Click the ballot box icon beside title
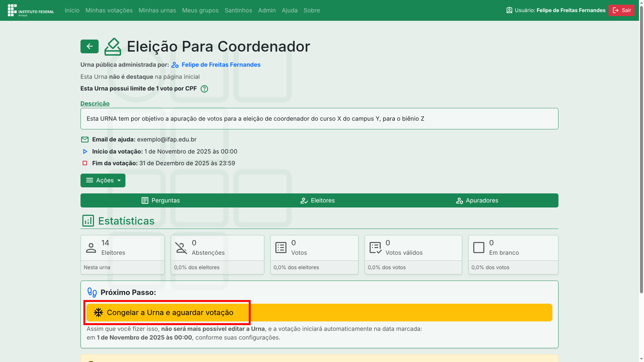The width and height of the screenshot is (644, 362). (113, 47)
